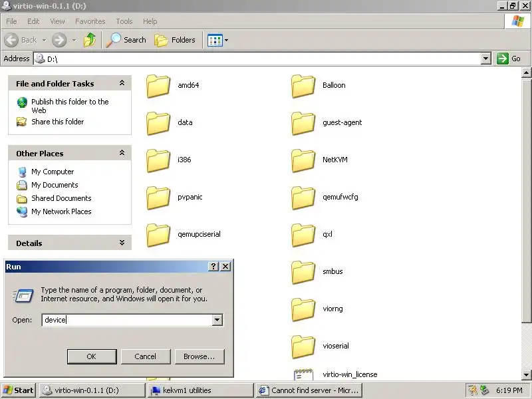Click the vertical scrollbar down arrow
Image resolution: width=532 pixels, height=399 pixels.
click(x=526, y=375)
